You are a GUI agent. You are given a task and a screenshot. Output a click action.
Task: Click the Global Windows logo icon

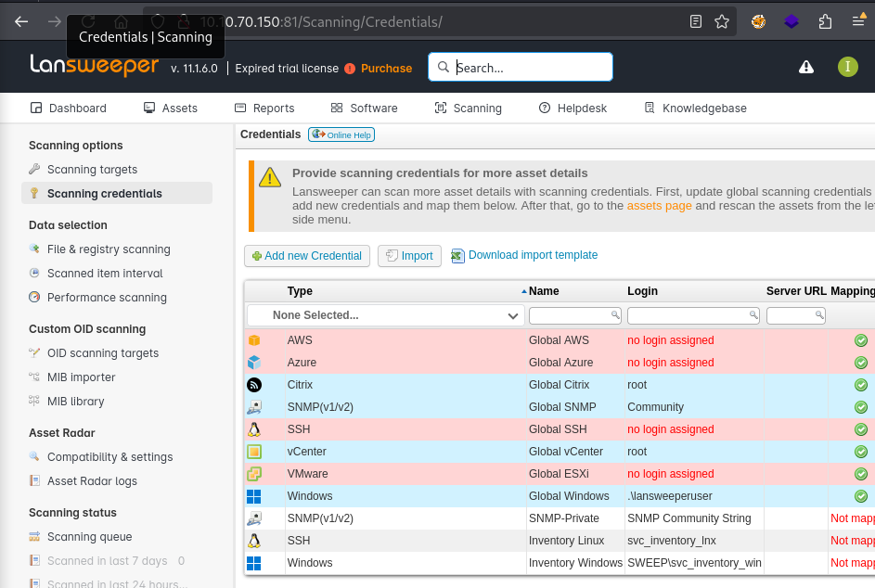point(254,496)
